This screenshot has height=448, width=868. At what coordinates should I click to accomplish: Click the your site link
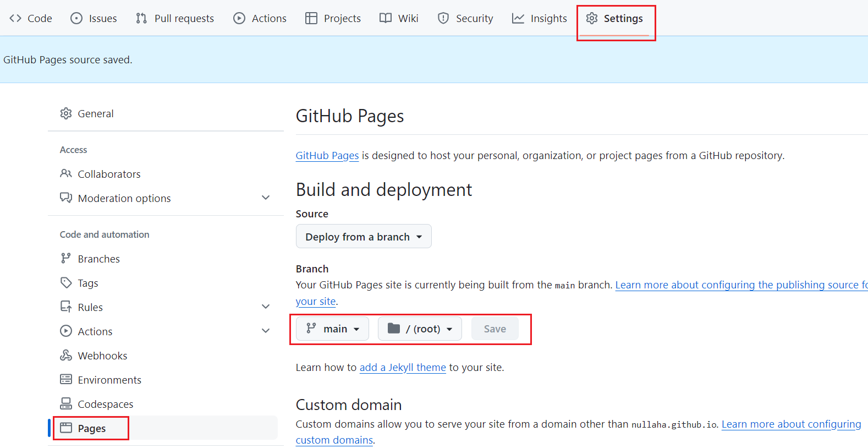[316, 302]
